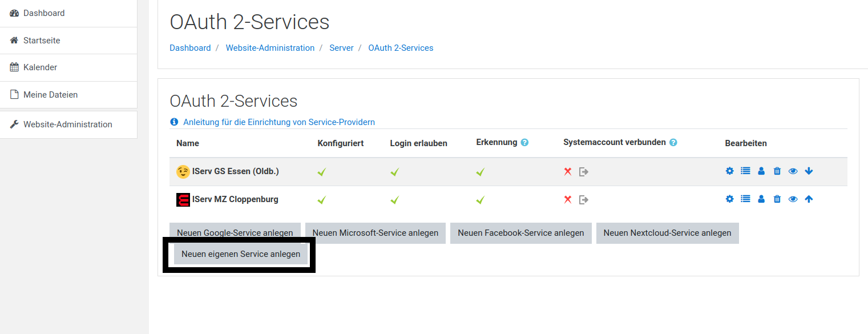Connect system account for IServ GS Essen
868x334 pixels.
583,171
